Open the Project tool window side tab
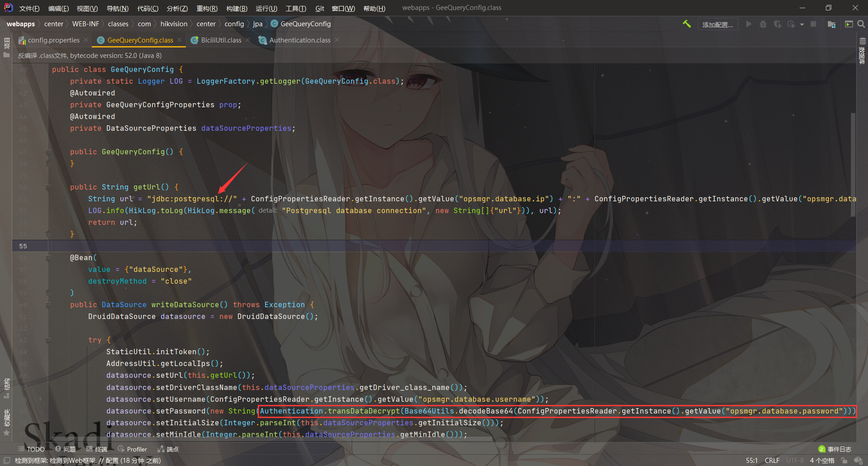 pyautogui.click(x=6, y=48)
